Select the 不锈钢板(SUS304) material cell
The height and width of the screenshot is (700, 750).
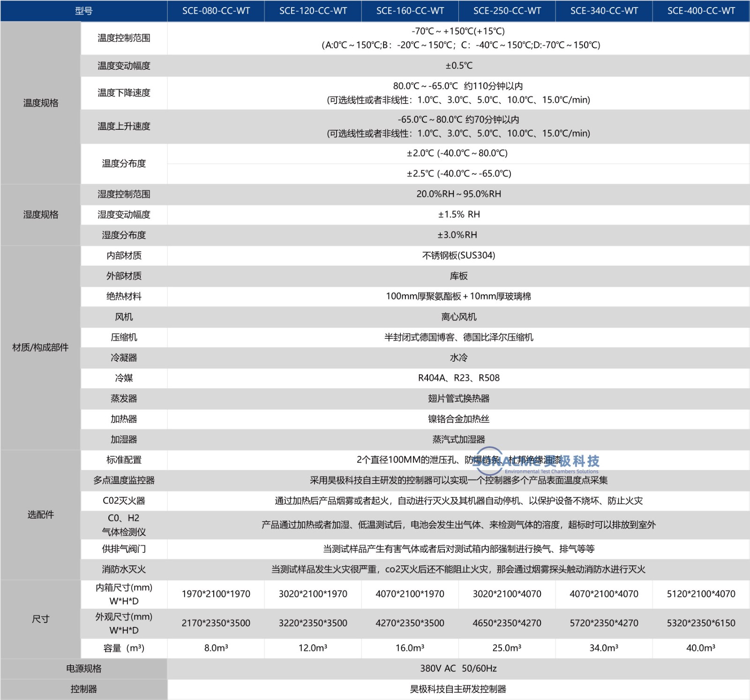[458, 255]
